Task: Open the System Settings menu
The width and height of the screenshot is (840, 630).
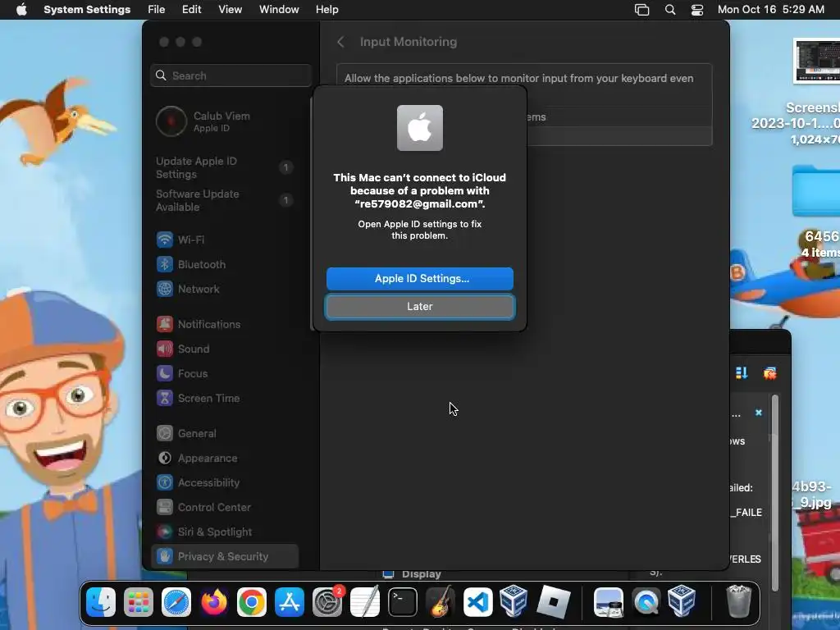Action: [x=87, y=10]
